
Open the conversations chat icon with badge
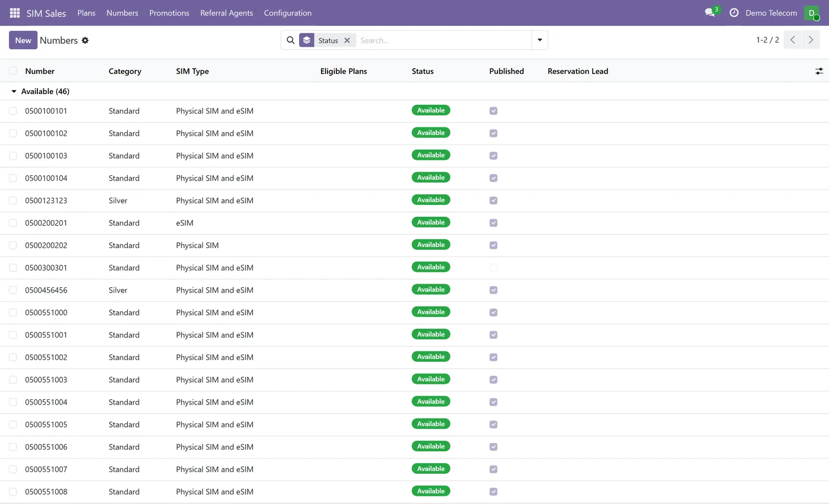pos(711,12)
